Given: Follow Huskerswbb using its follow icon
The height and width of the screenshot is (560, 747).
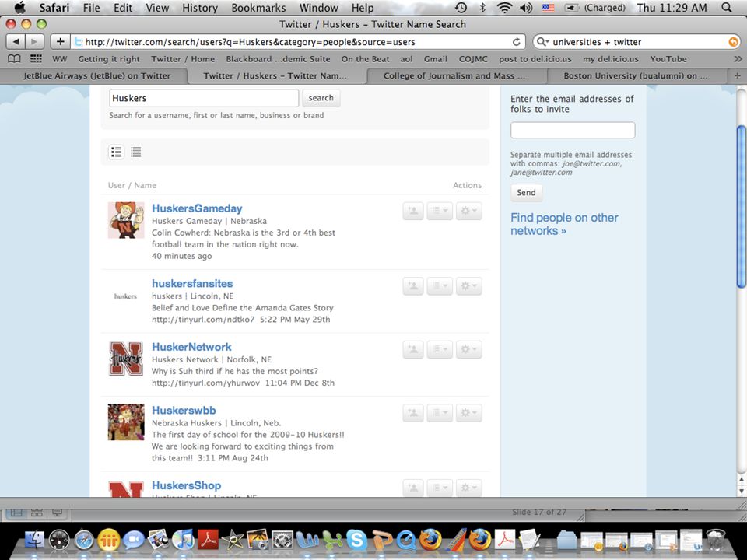Looking at the screenshot, I should (413, 413).
